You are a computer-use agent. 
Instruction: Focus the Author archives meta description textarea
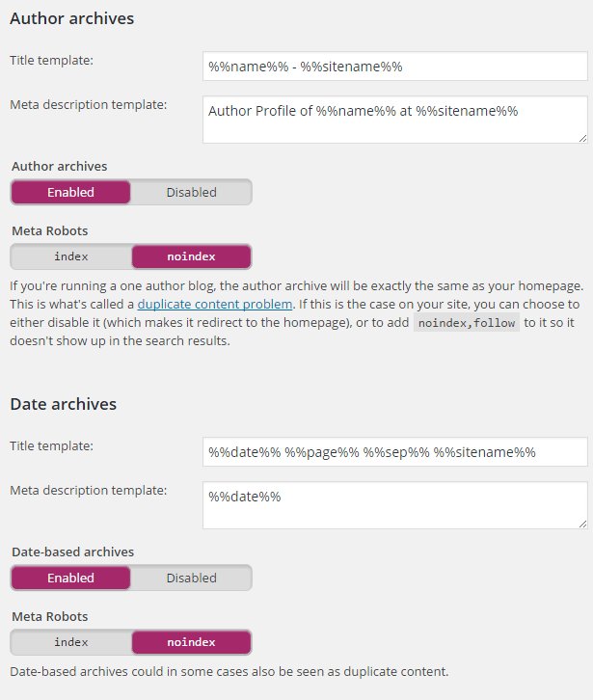[x=395, y=120]
